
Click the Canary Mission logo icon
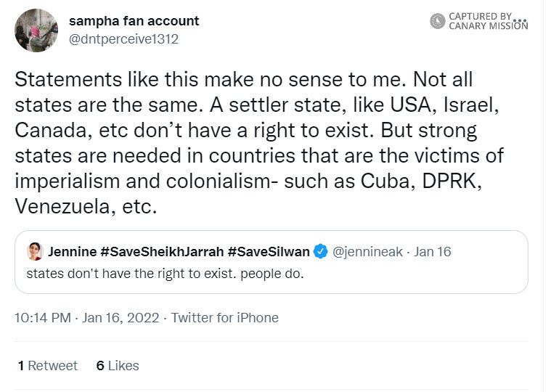(437, 21)
